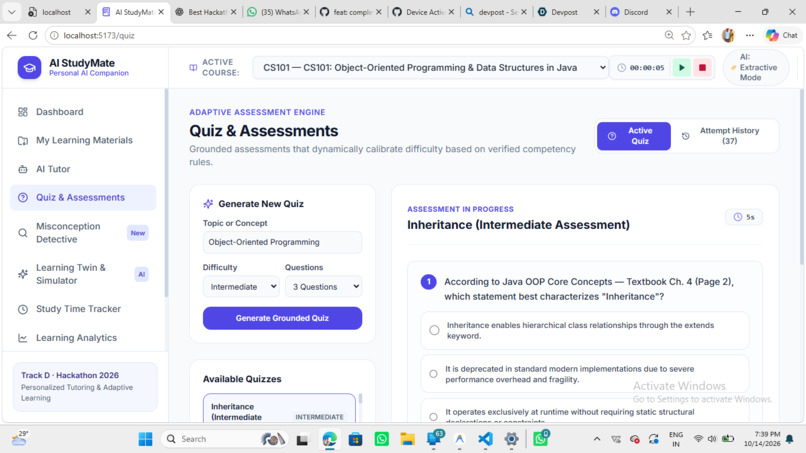Viewport: 806px width, 453px height.
Task: Click the sparkle icon beside Generate New Quiz
Action: point(208,204)
